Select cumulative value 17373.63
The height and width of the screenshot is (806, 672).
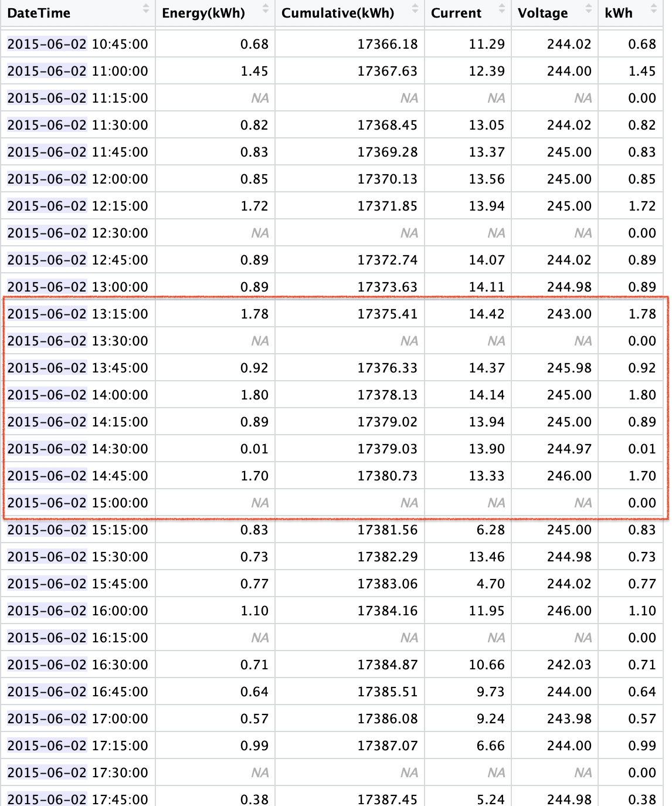pos(388,287)
